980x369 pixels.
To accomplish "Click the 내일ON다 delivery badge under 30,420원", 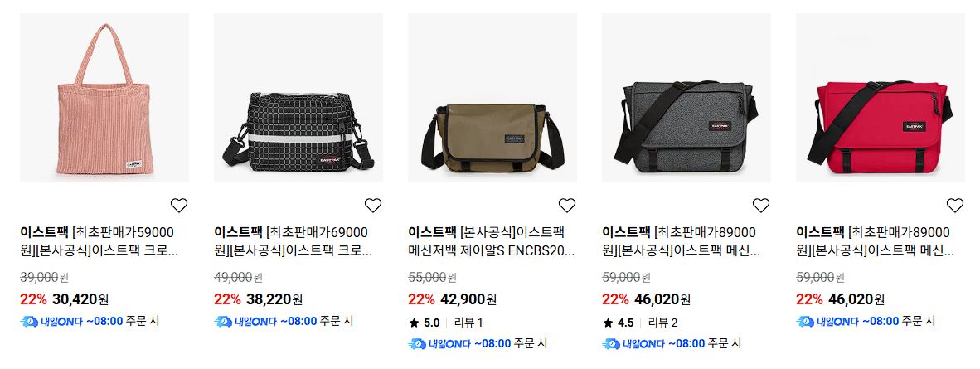I will pos(51,322).
